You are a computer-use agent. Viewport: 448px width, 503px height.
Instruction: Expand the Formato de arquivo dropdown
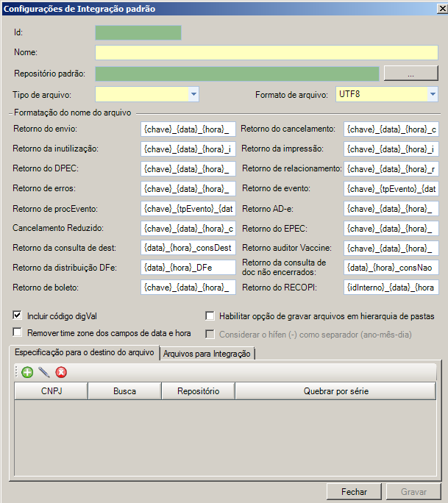(x=433, y=94)
